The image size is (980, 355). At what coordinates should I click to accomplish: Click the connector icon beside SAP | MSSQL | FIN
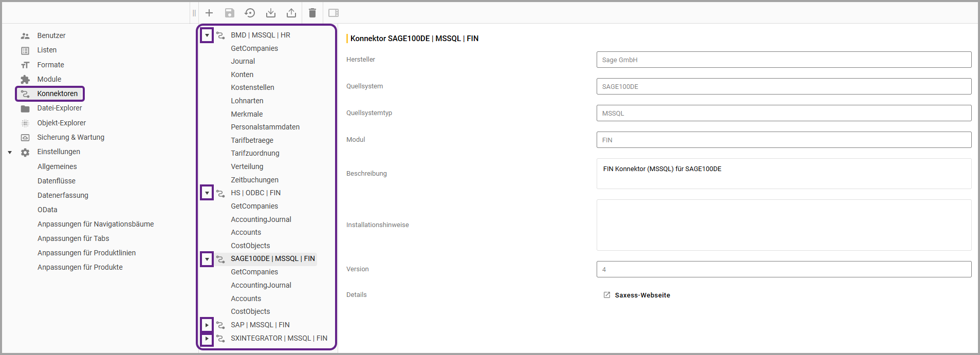220,325
